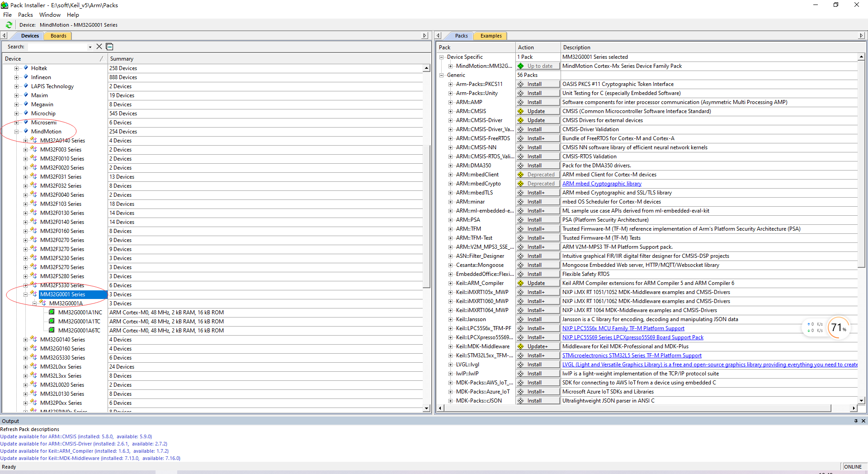Click Deprecated button for ARM::mbedClient

tap(538, 175)
